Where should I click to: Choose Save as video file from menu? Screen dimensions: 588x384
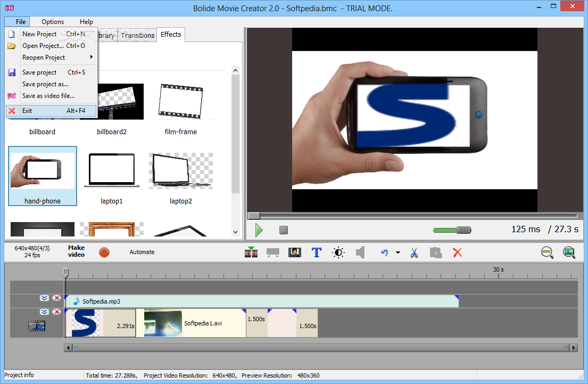pos(48,96)
